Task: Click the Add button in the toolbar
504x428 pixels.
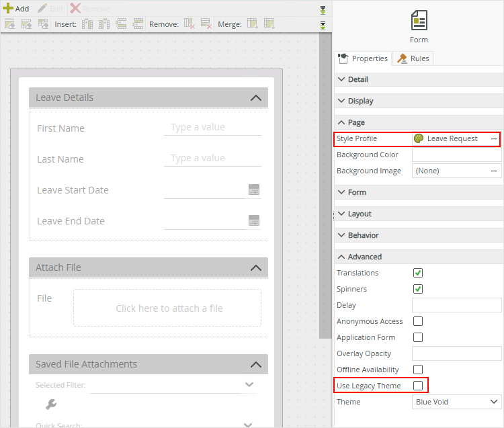Action: (x=16, y=9)
